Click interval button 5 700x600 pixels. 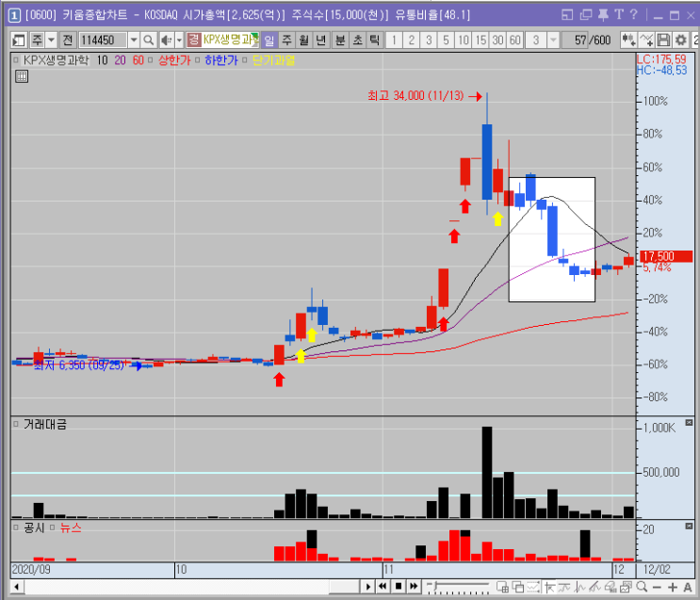point(446,41)
